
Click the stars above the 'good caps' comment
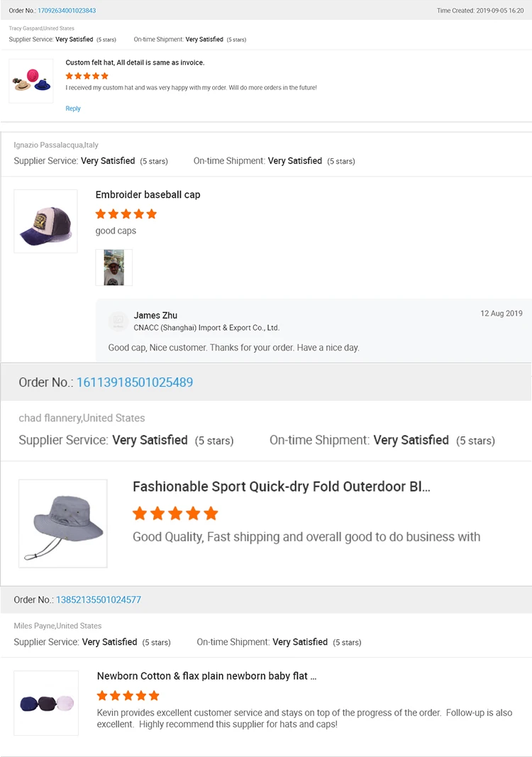(126, 214)
